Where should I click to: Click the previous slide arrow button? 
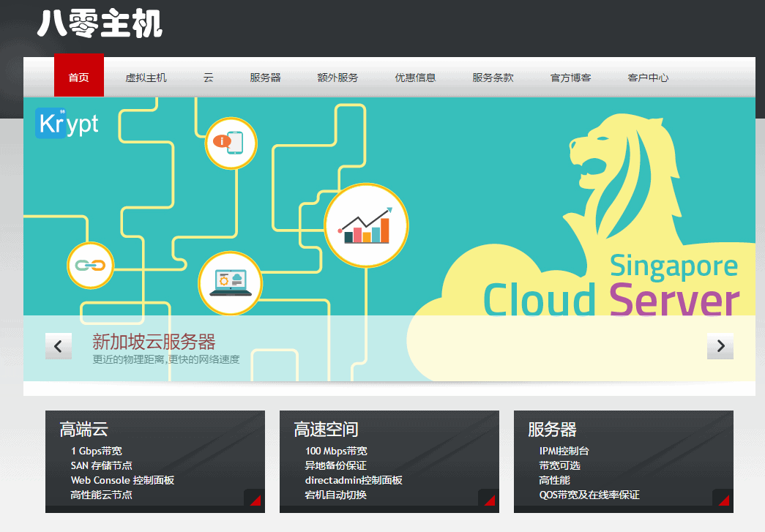coord(59,346)
